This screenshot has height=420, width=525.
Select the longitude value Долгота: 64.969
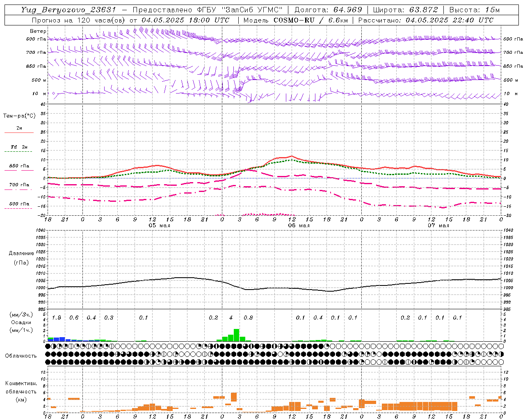328,10
